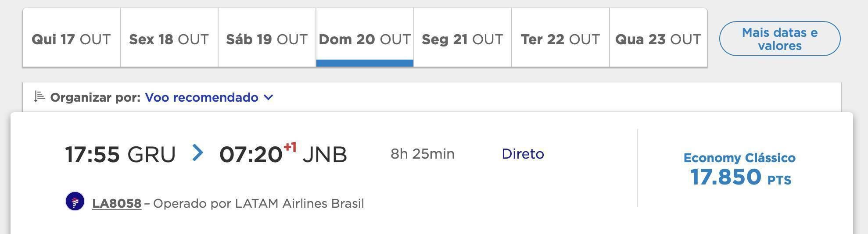Click the Organizar por label

point(95,97)
